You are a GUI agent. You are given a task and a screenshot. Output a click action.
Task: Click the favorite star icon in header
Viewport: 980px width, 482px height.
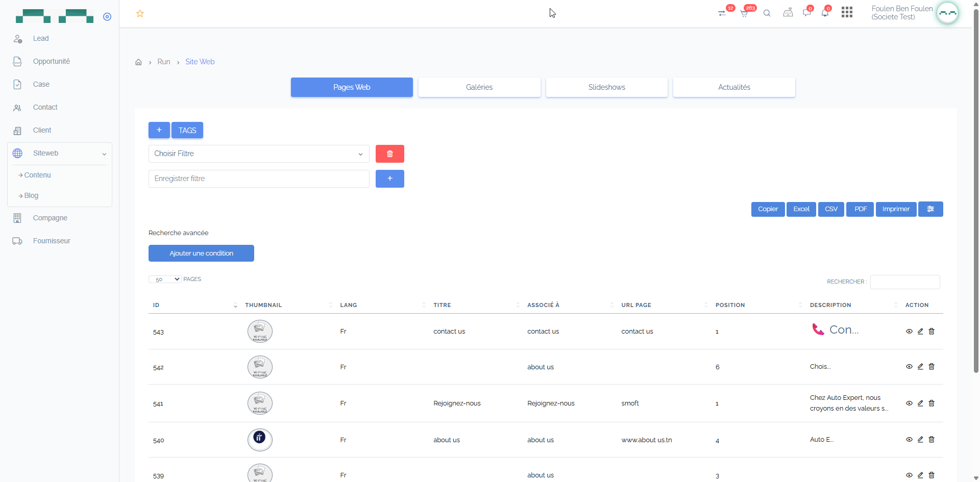click(x=140, y=14)
